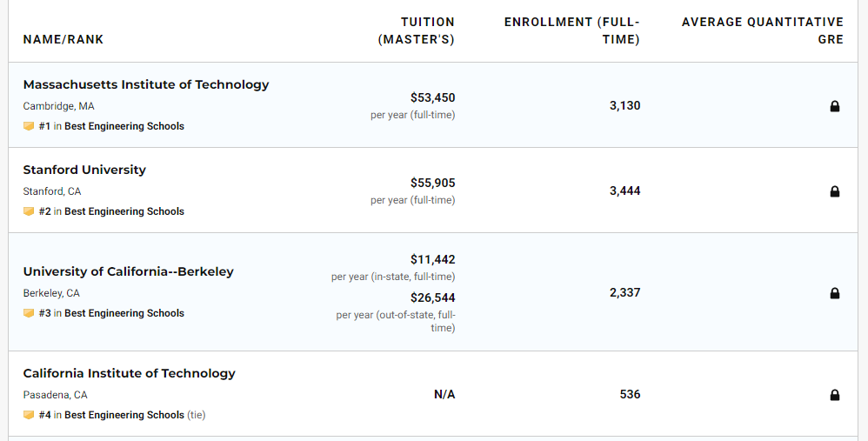Click Stanford's yellow rank badge icon
This screenshot has width=868, height=441.
point(29,211)
